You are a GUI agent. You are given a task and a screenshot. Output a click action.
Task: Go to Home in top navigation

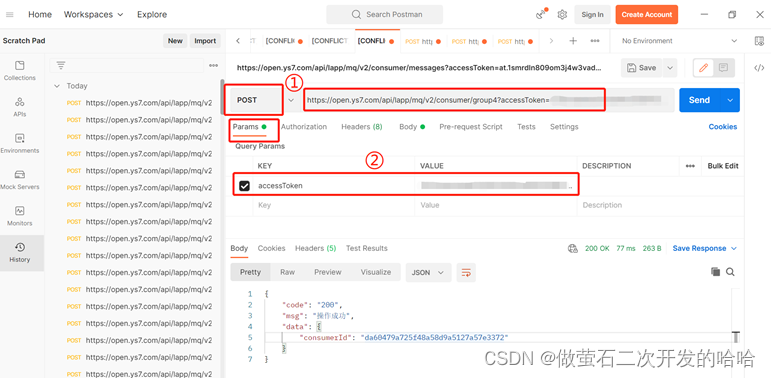[x=40, y=15]
